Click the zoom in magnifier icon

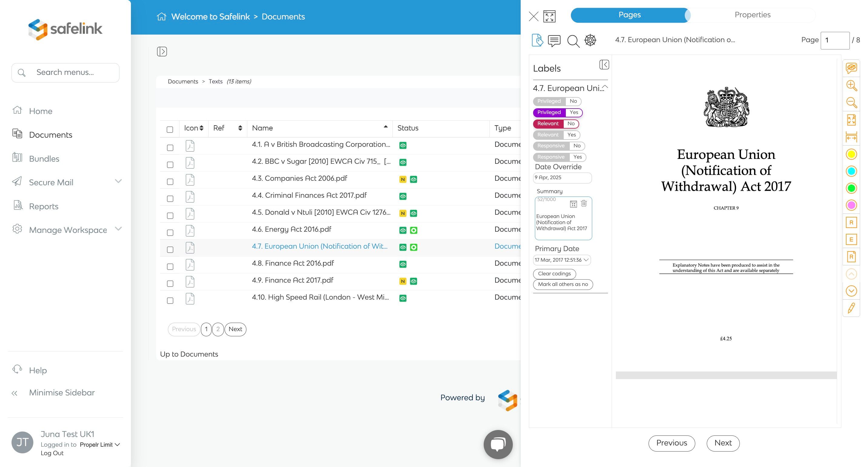tap(851, 85)
